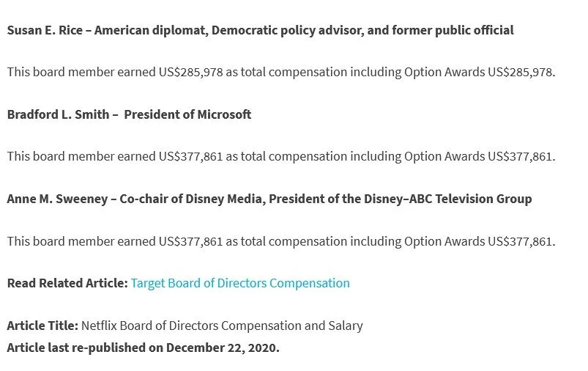
Task: Click the Anne M. Sweeney name in heading
Action: (57, 199)
